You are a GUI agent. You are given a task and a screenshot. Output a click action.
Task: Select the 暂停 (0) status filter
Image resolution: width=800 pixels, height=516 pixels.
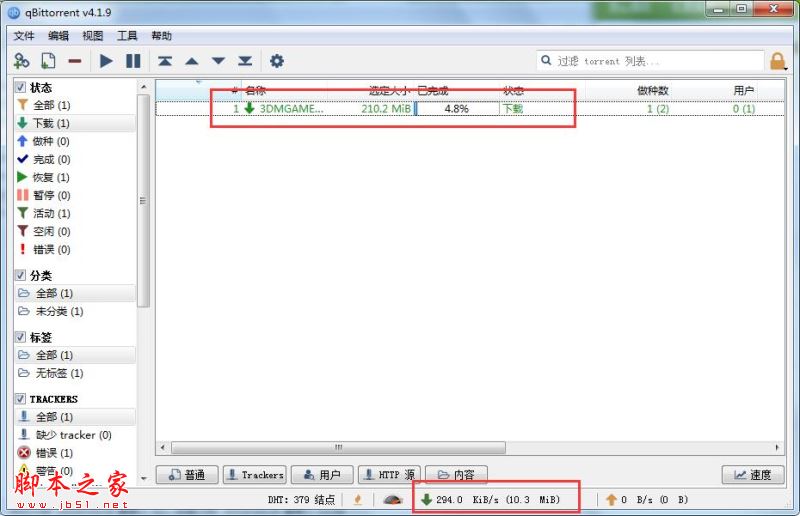coord(76,195)
